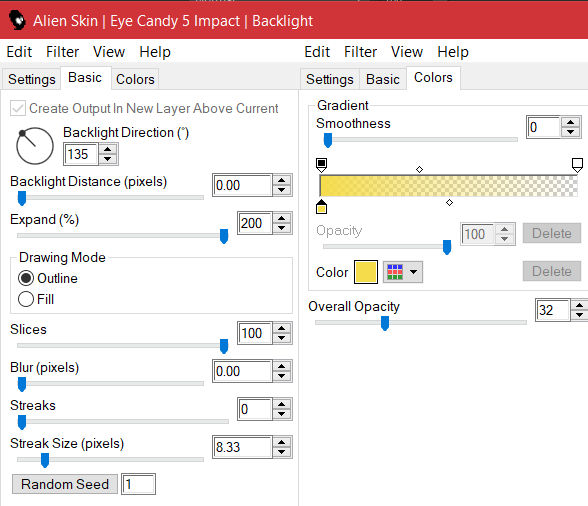Viewport: 588px width, 506px height.
Task: Select the yellow color stop below gradient
Action: pos(321,207)
